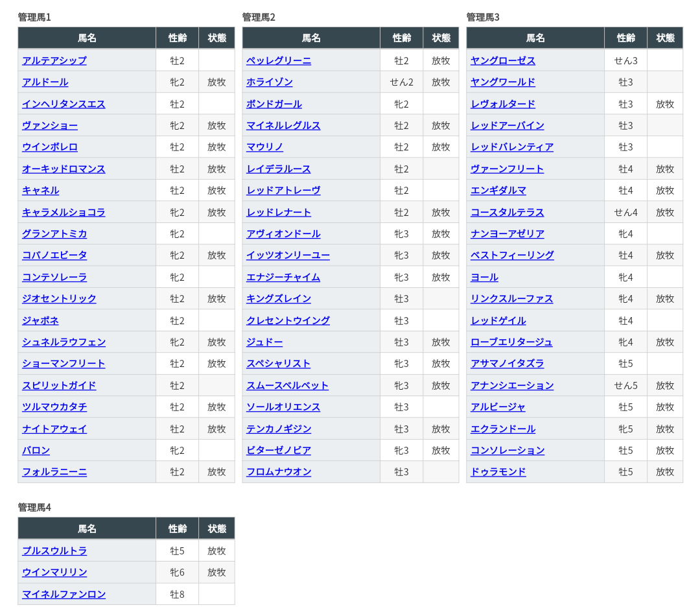Open ペッレグリーニ horse page
This screenshot has width=700, height=616.
pos(279,60)
